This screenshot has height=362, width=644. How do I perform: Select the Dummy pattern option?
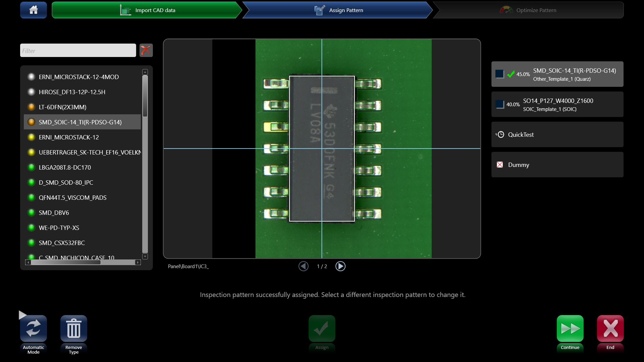[557, 165]
